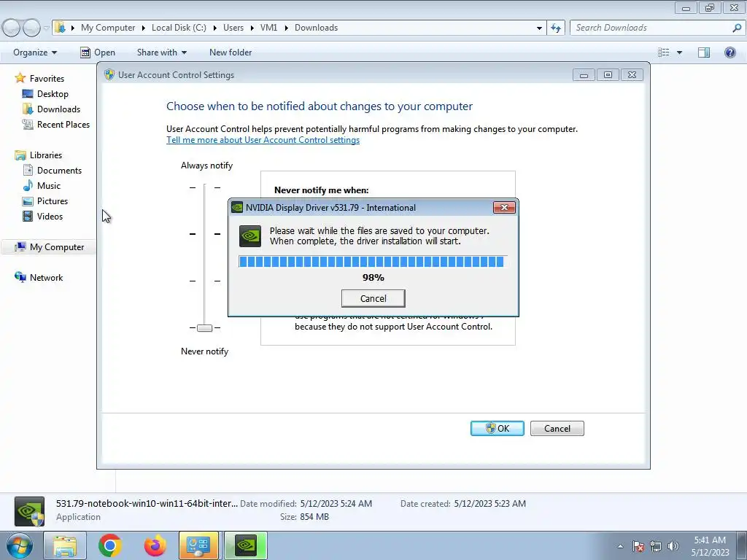Open Desktop in the navigation pane
Screen dimensions: 747x560
click(x=53, y=94)
